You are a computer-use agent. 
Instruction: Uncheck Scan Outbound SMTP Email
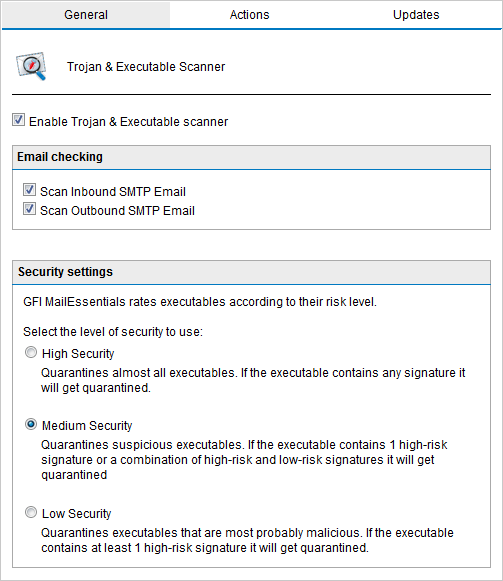(29, 209)
